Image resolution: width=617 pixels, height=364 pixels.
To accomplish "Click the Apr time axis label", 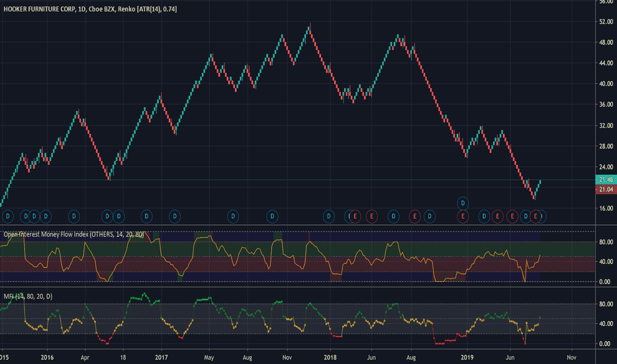I will pyautogui.click(x=85, y=357).
